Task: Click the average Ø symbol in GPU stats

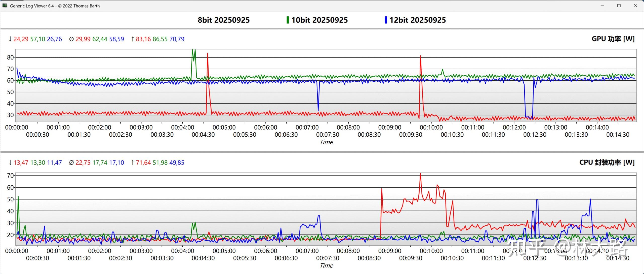Action: tap(71, 39)
